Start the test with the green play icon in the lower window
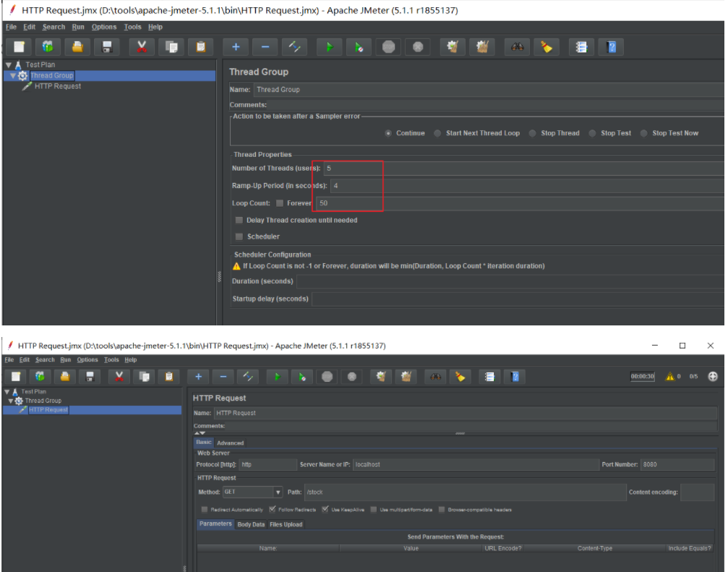 click(x=277, y=377)
